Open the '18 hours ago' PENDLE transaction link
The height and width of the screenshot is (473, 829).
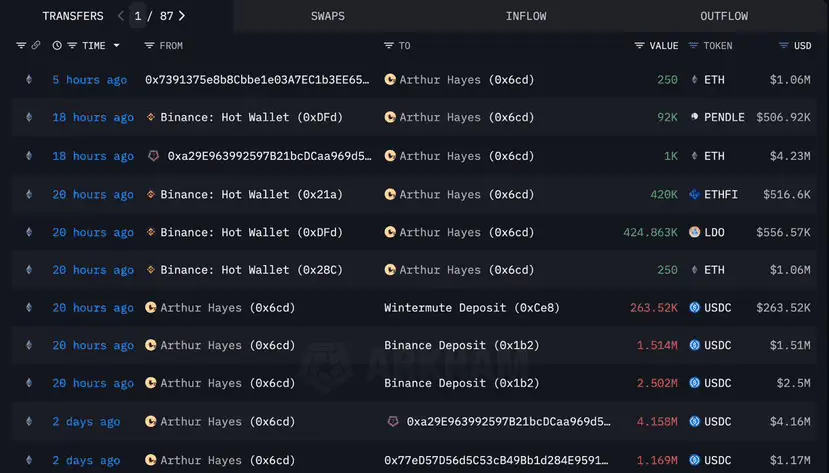point(93,117)
